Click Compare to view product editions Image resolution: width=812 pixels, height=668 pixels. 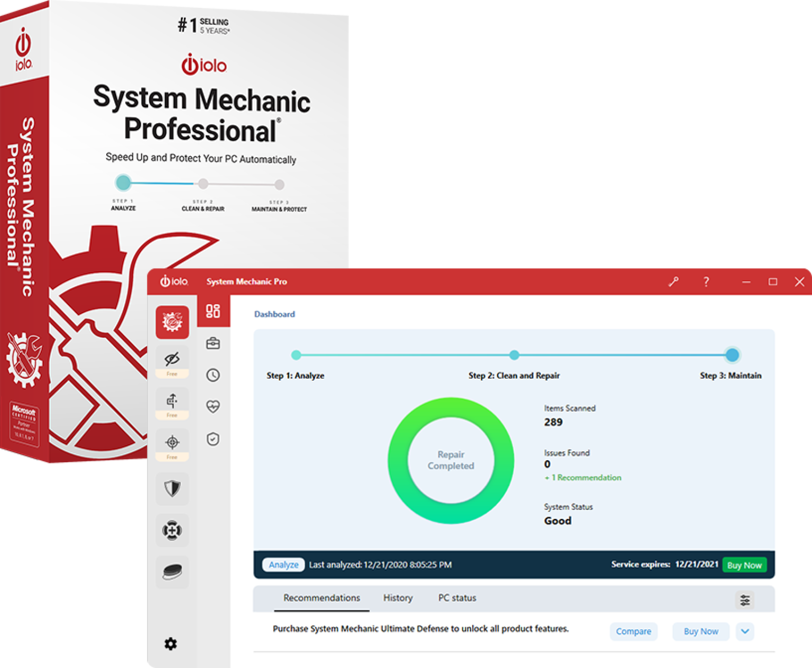point(634,632)
